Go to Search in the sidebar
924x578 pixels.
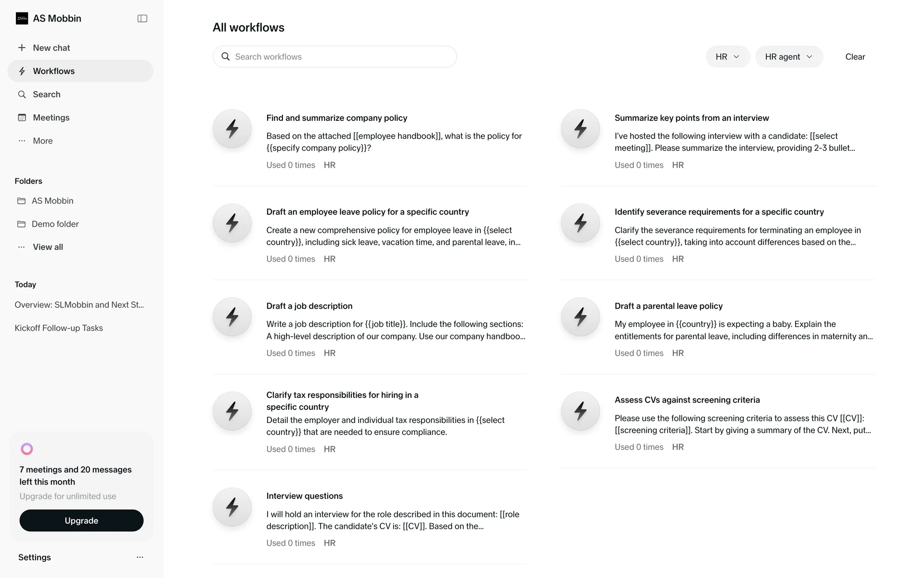(46, 94)
